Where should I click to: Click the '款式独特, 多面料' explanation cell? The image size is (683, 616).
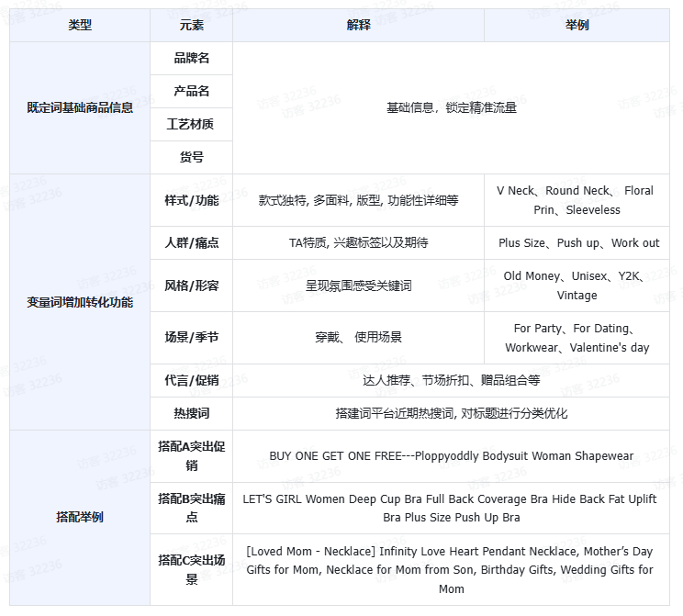[358, 200]
